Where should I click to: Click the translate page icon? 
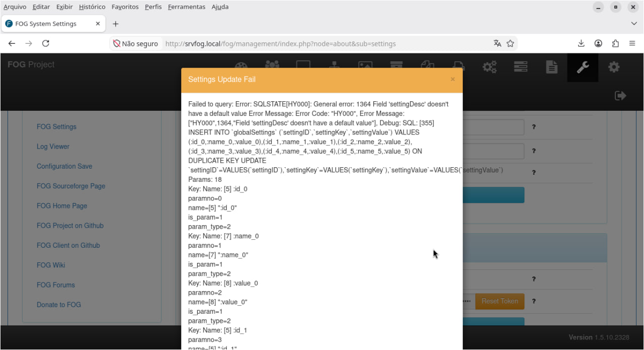498,44
